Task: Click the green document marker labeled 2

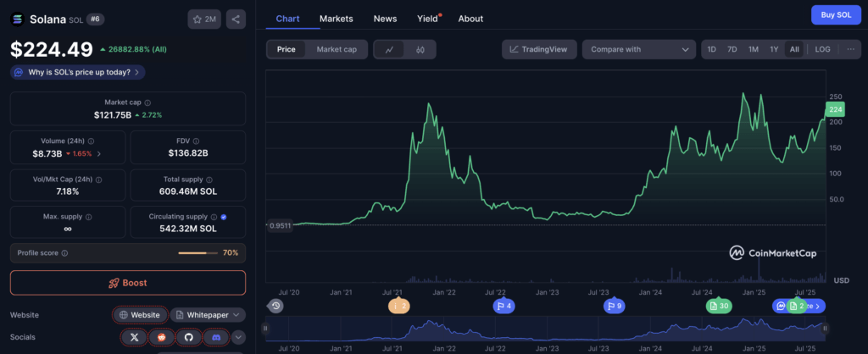Action: coord(797,306)
